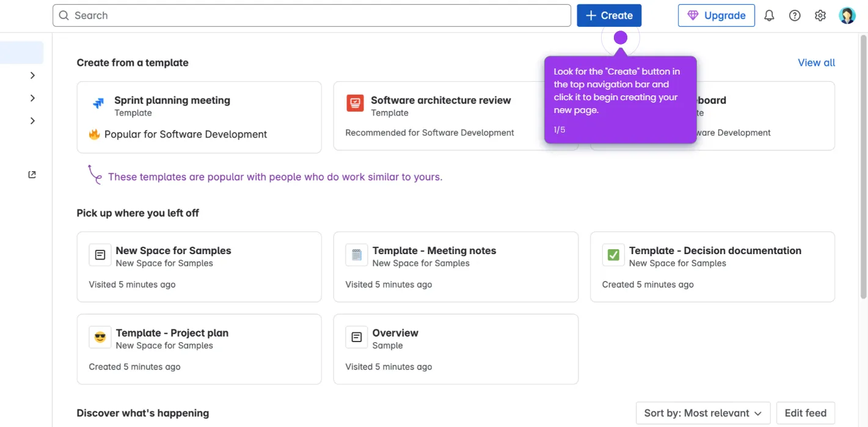This screenshot has width=868, height=427.
Task: Expand the first sidebar chevron
Action: click(32, 76)
